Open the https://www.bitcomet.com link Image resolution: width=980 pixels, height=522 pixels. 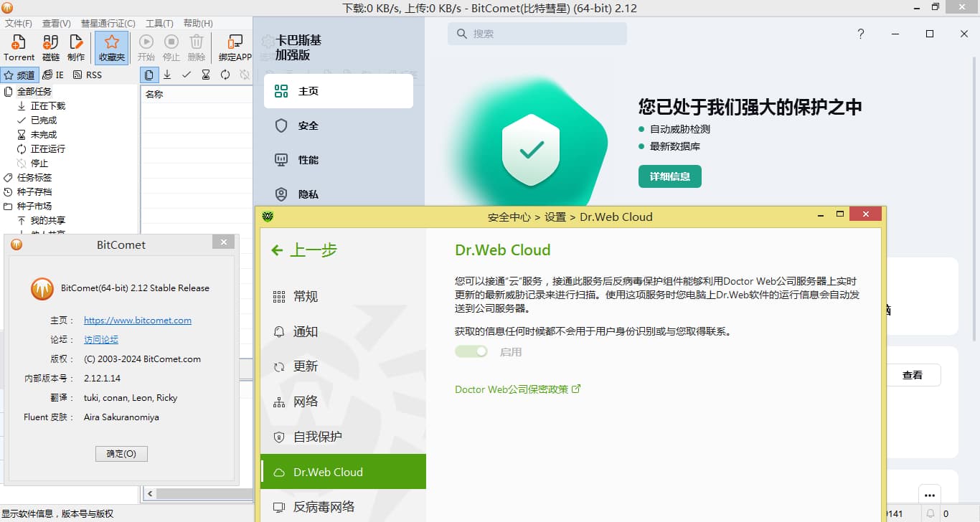pos(138,321)
